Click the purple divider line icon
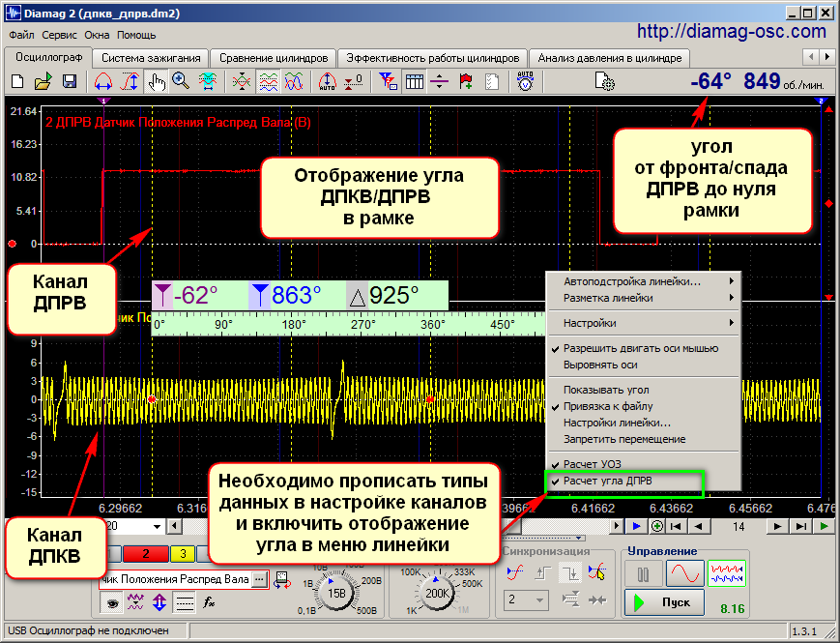 (439, 81)
